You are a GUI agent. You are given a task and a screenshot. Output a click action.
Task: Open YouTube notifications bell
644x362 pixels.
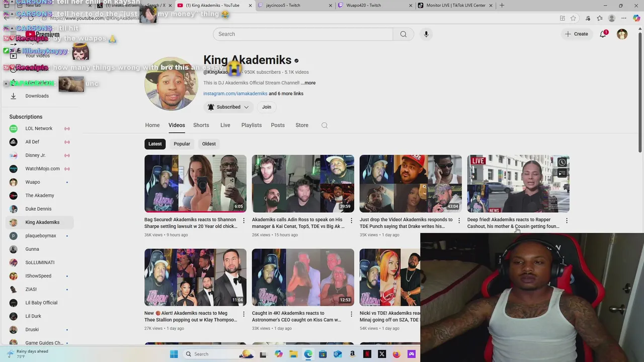pos(603,34)
